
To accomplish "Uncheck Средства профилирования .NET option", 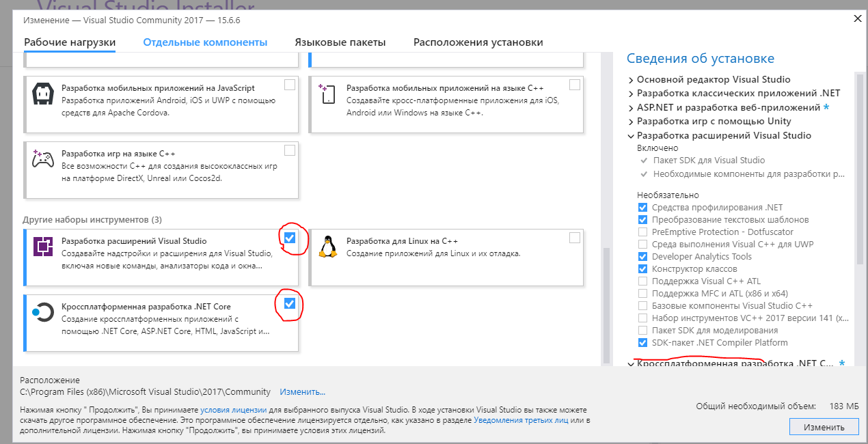I will 642,207.
